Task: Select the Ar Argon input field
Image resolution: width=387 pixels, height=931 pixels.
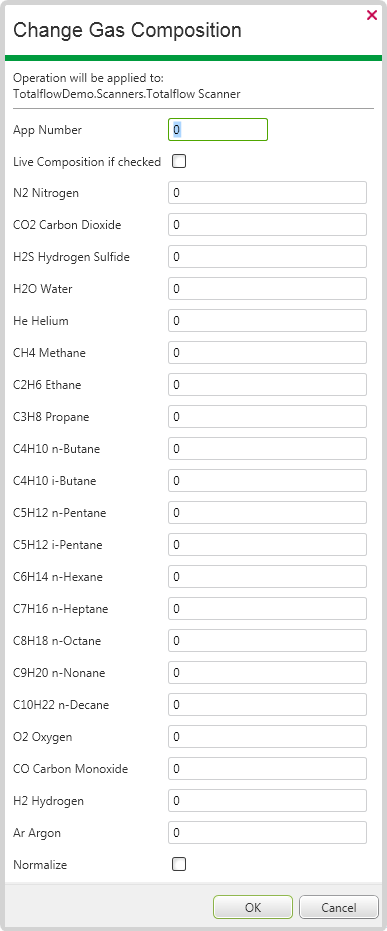Action: click(268, 833)
